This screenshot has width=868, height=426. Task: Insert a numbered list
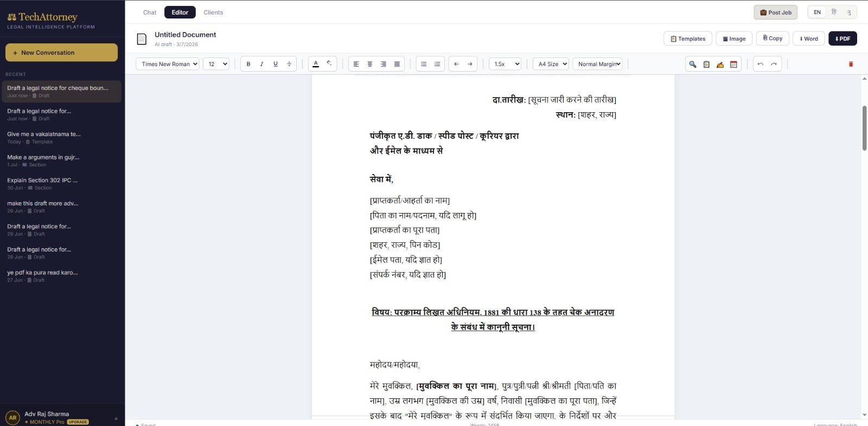[437, 64]
